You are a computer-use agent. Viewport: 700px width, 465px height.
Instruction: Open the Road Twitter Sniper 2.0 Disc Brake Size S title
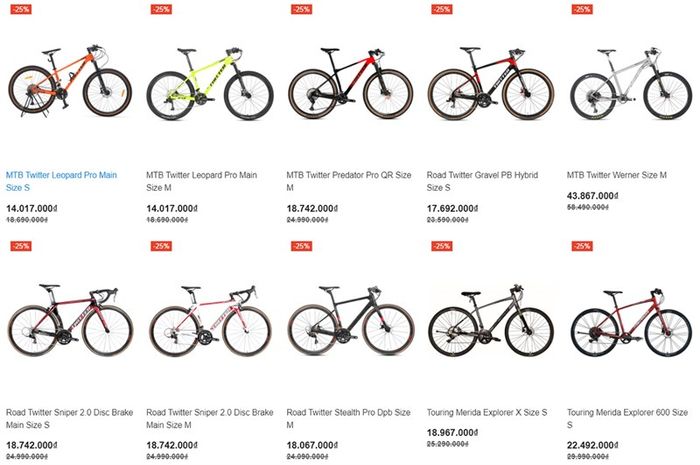tap(69, 419)
